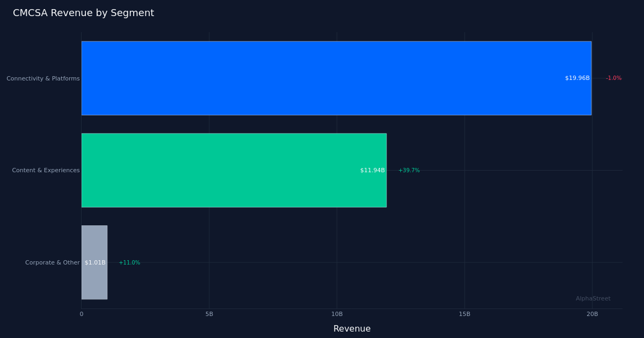Click the CMCSA Revenue by Segment title
This screenshot has width=644, height=338.
[x=83, y=13]
